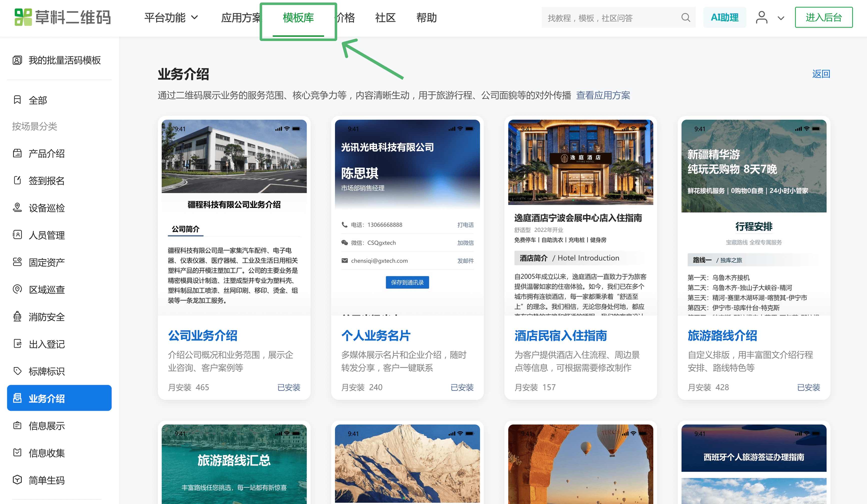Click the 业务介绍 sidebar icon
The image size is (867, 504).
[x=17, y=398]
